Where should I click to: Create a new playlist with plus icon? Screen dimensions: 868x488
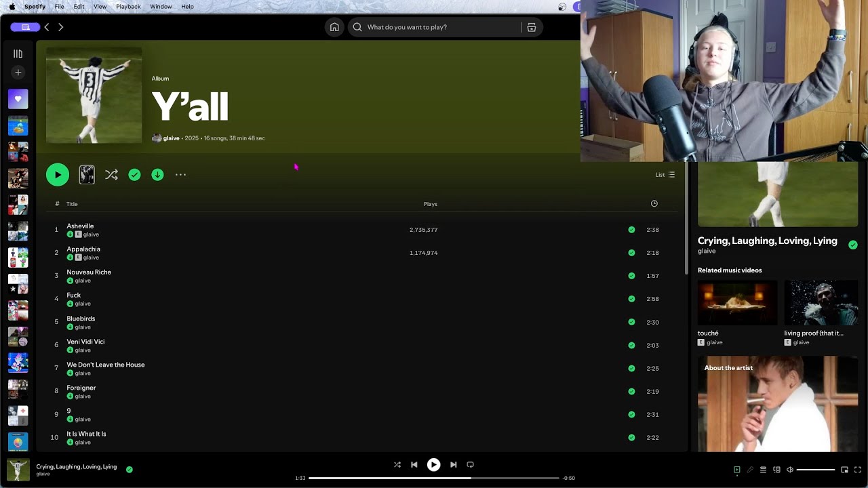[x=18, y=73]
